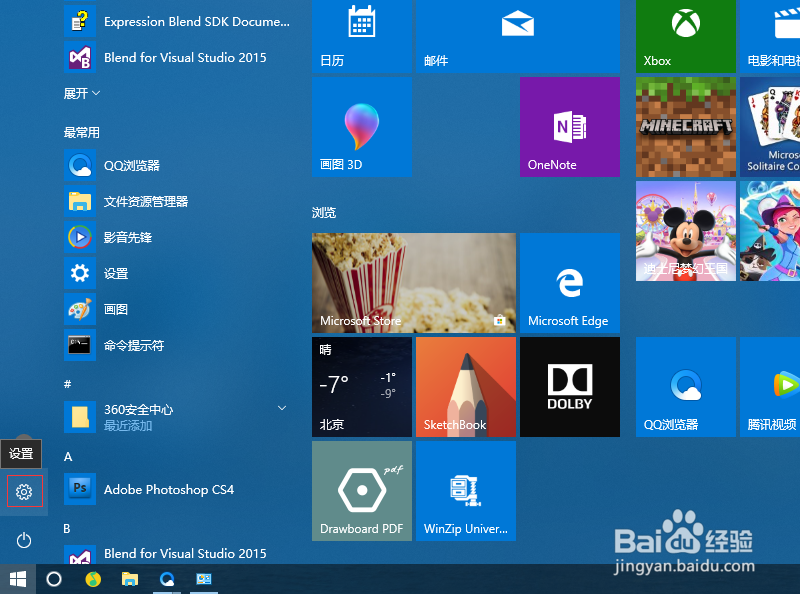Launch the Xbox tile
This screenshot has height=594, width=800.
coord(686,36)
